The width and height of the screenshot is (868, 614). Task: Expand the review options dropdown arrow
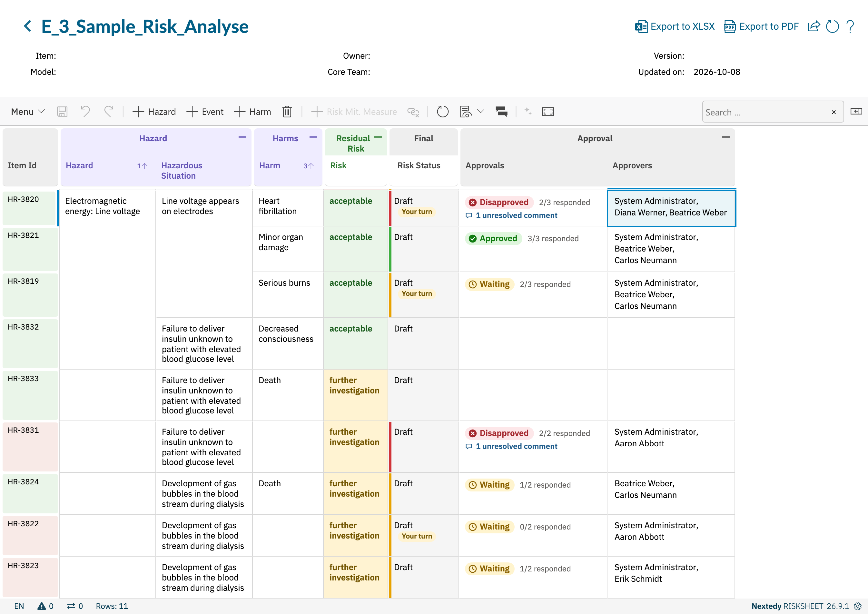tap(480, 111)
